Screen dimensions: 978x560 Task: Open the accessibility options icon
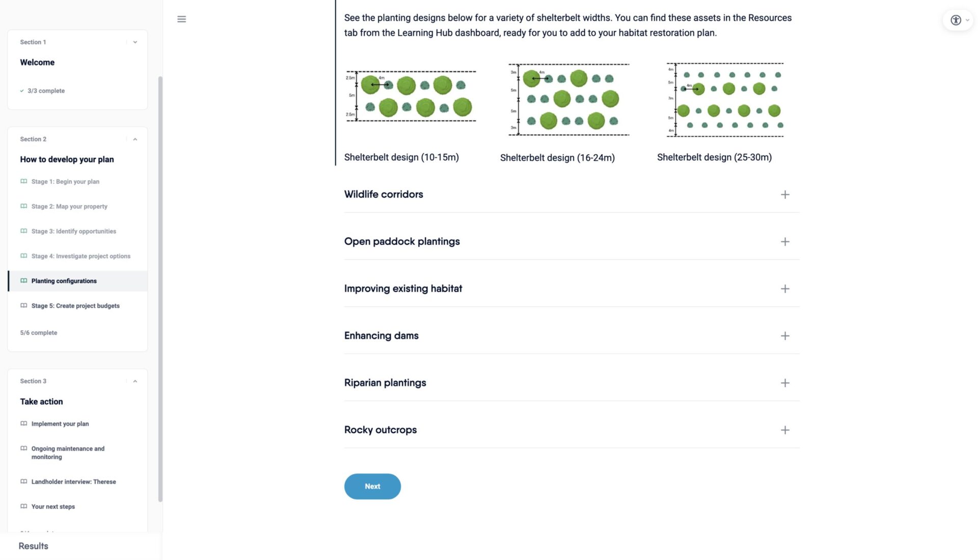click(x=956, y=20)
